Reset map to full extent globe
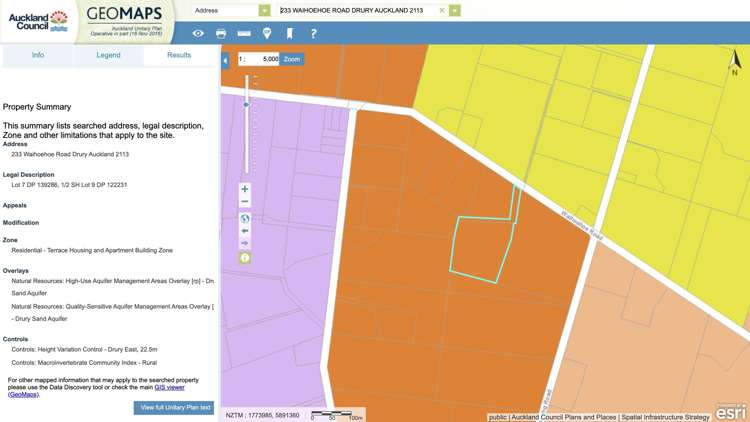Screen dimensions: 750x422 (244, 219)
